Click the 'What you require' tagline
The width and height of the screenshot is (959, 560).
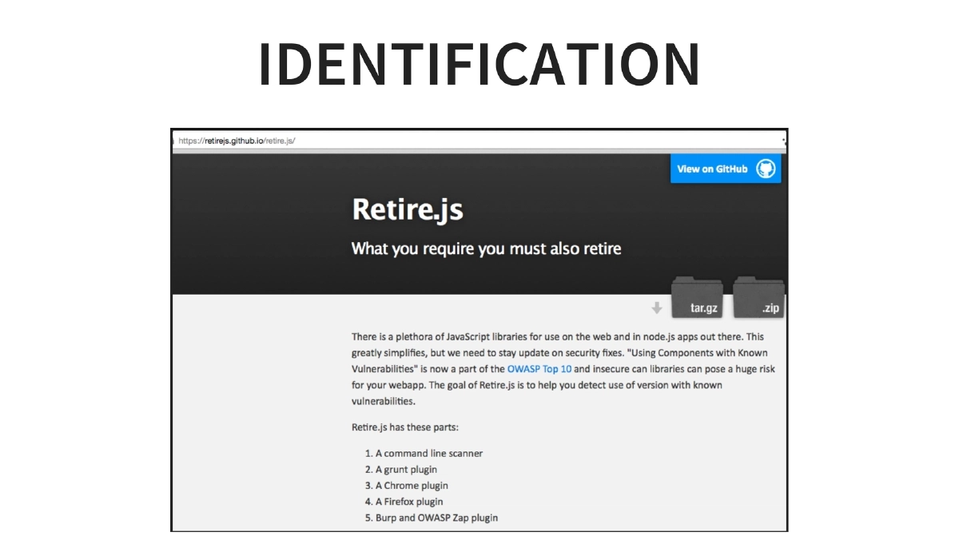(486, 248)
